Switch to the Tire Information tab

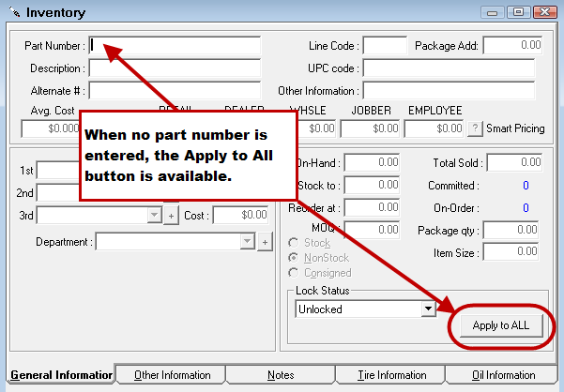[x=391, y=375]
